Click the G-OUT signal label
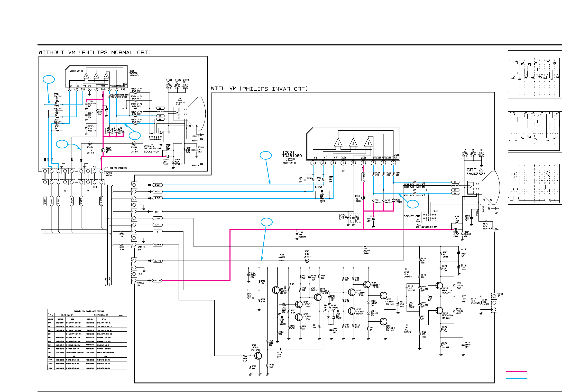This screenshot has width=562, height=392. click(x=157, y=192)
